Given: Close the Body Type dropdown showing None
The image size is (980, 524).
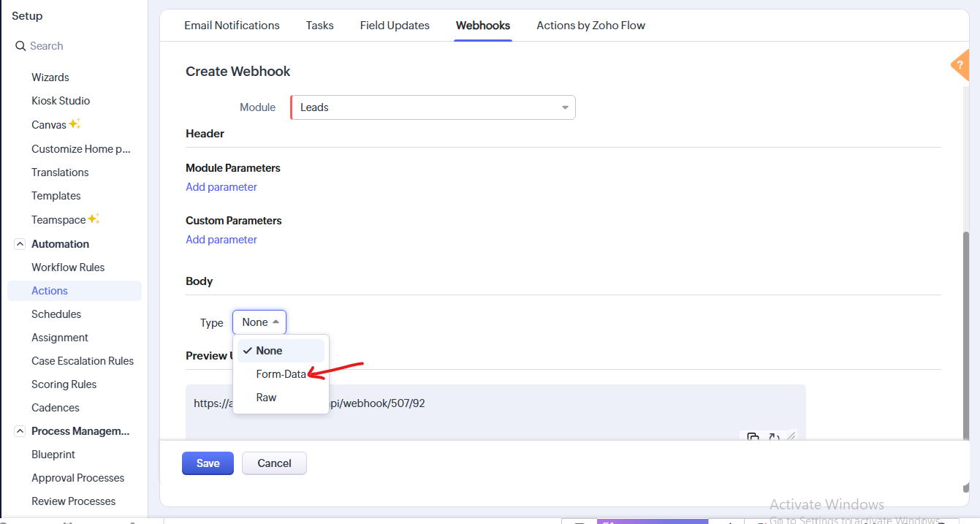Looking at the screenshot, I should (259, 322).
